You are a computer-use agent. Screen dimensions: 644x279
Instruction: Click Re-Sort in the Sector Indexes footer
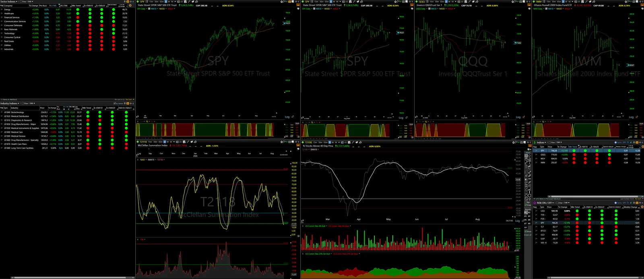click(129, 99)
